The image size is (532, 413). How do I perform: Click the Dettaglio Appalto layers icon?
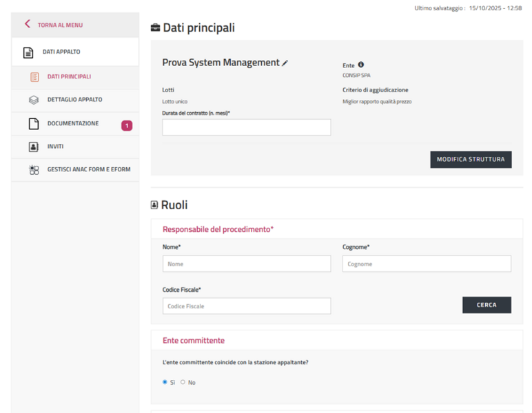[x=34, y=100]
